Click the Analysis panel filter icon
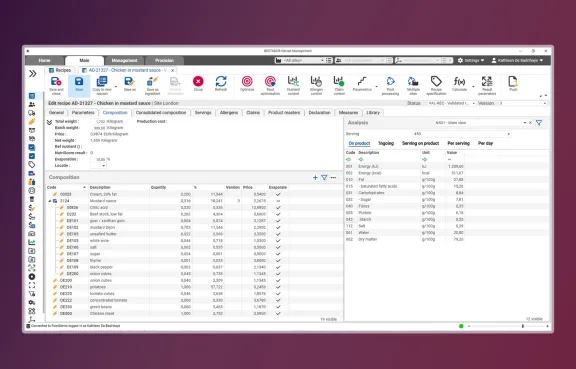This screenshot has height=369, width=576. click(539, 123)
